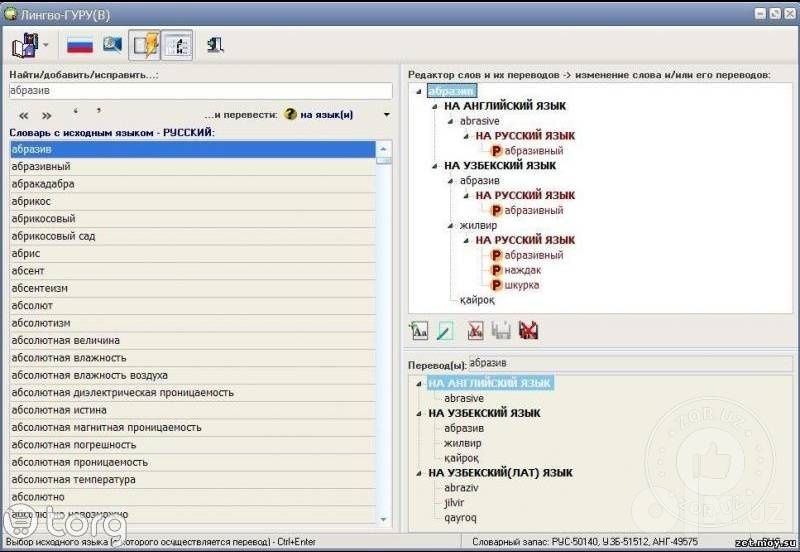The height and width of the screenshot is (552, 800).
Task: Select абрикосовый сад in the word list
Action: 193,236
